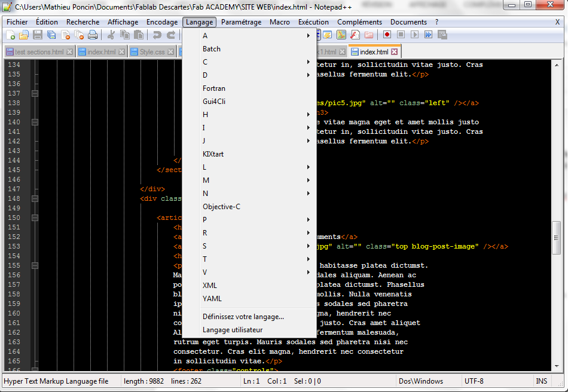
Task: Open the Encodage menu
Action: click(x=162, y=22)
